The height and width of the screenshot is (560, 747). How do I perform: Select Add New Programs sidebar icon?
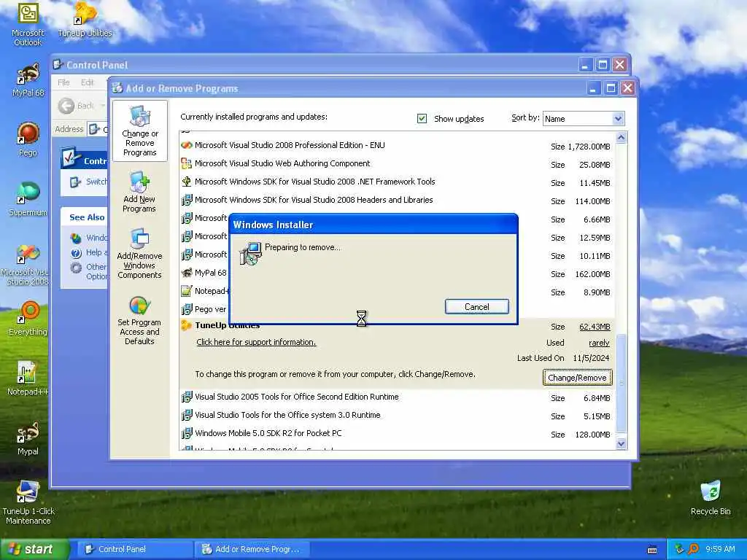pos(139,192)
